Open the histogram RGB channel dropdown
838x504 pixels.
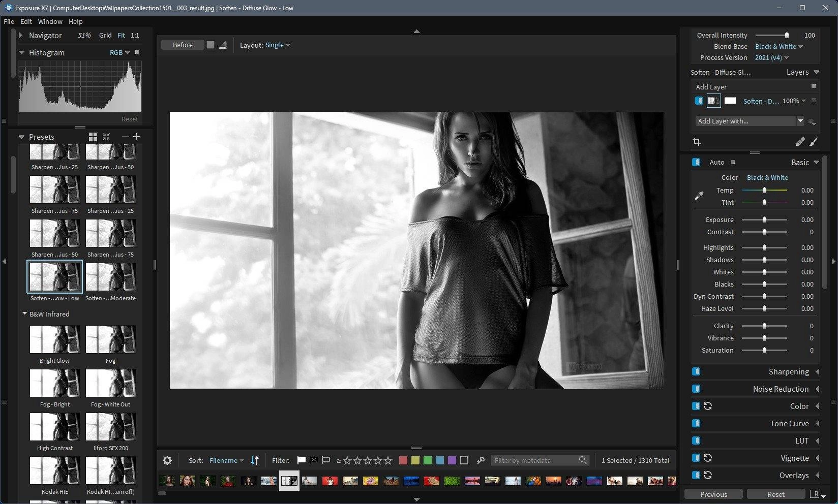pyautogui.click(x=119, y=52)
